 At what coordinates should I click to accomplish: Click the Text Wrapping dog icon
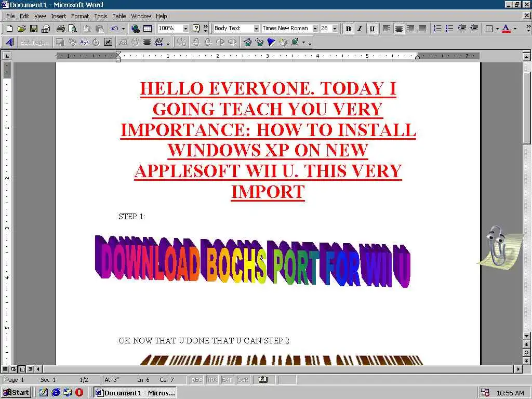coord(108,42)
